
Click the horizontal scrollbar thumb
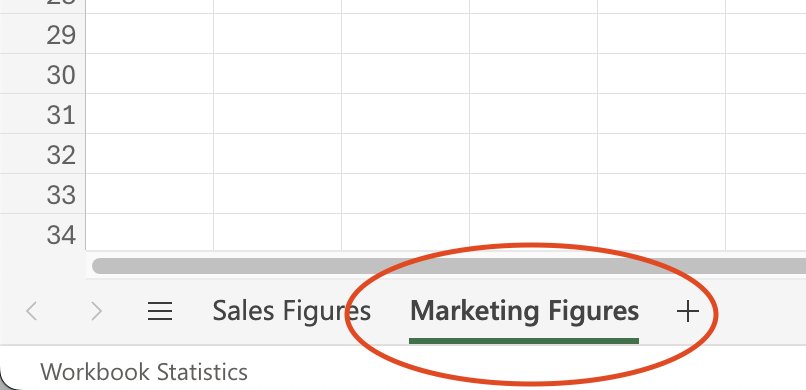point(449,266)
